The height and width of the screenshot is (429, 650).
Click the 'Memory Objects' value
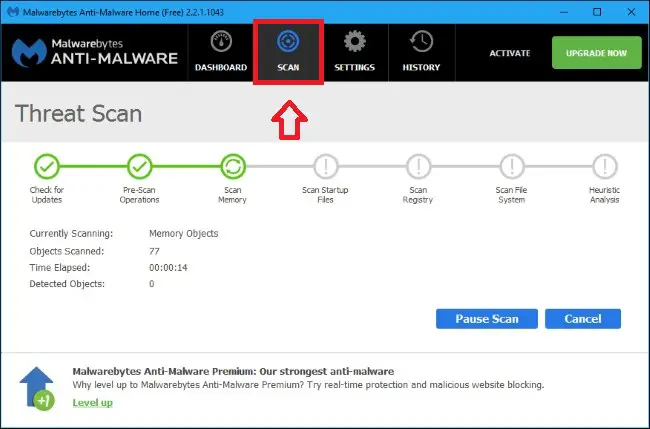pyautogui.click(x=184, y=234)
